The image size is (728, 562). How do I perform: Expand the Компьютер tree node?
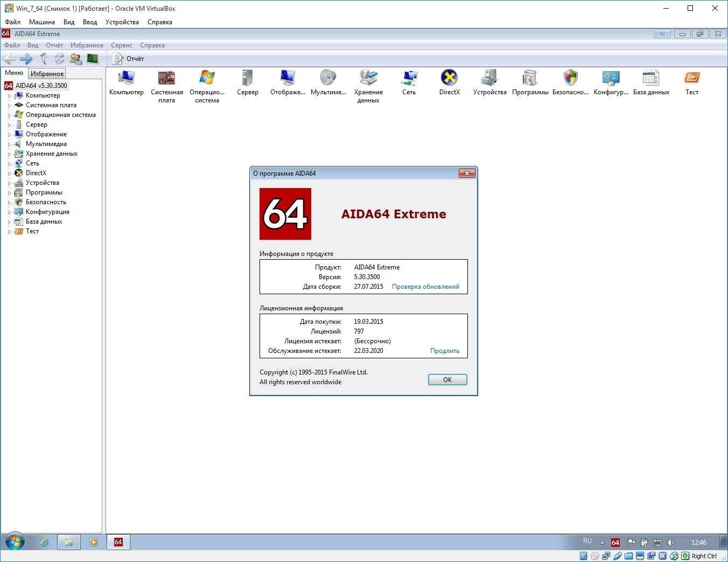[x=9, y=96]
